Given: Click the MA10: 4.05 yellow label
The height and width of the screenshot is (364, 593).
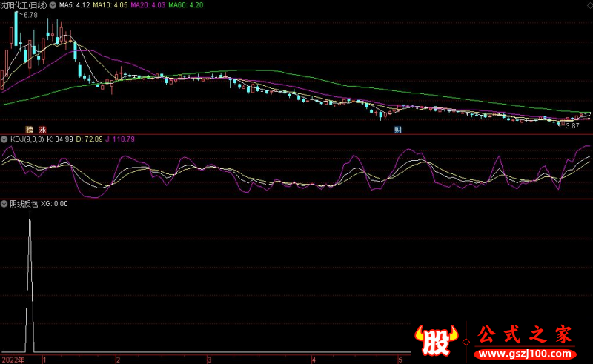Looking at the screenshot, I should pyautogui.click(x=110, y=5).
